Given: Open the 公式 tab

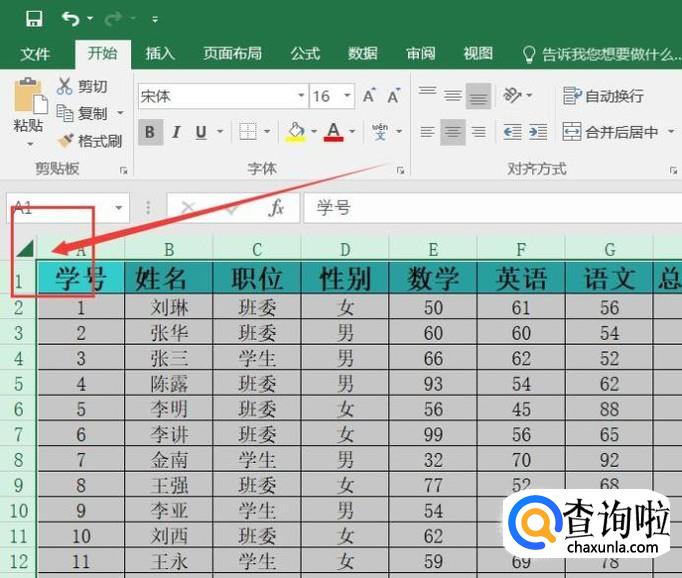Looking at the screenshot, I should 305,53.
